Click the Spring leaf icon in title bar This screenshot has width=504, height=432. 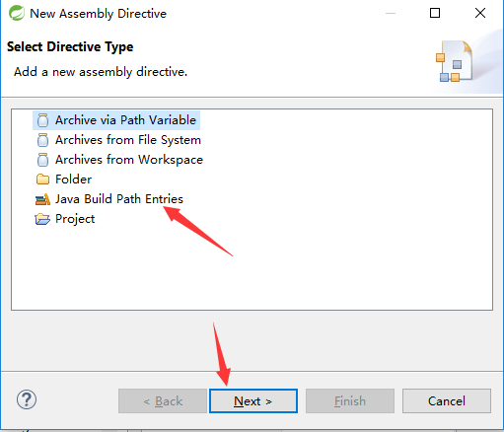[x=17, y=13]
